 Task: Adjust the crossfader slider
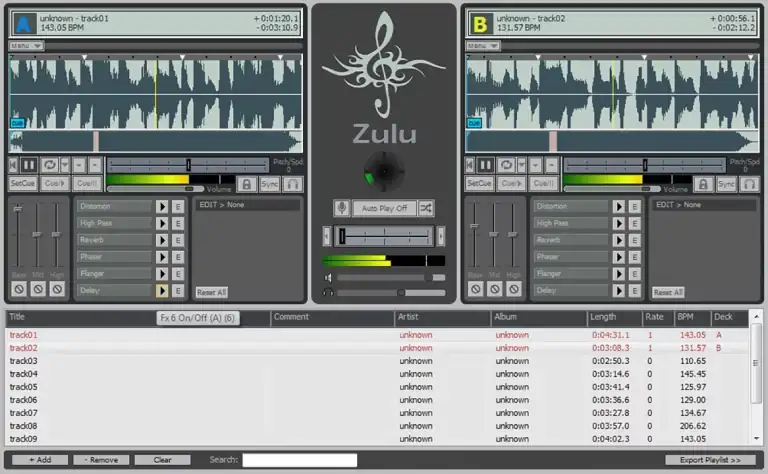coord(384,237)
